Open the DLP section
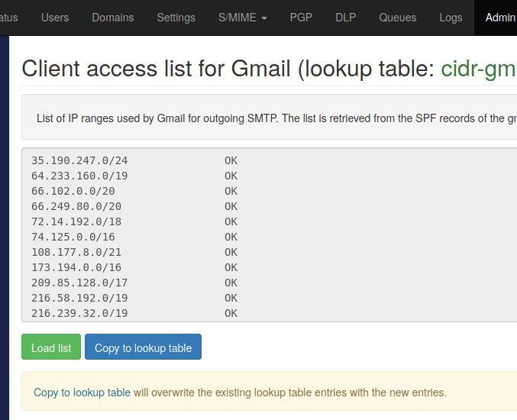Image resolution: width=517 pixels, height=420 pixels. (x=345, y=18)
